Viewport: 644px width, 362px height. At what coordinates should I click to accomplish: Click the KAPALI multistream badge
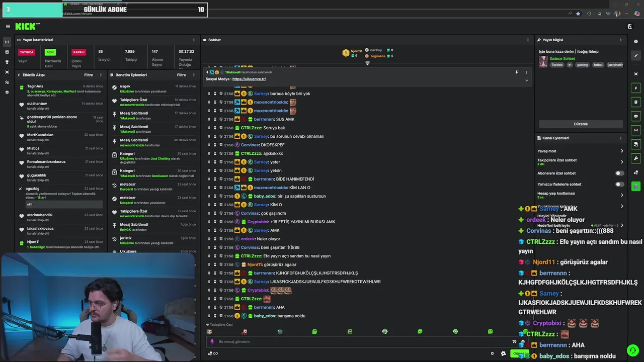(x=78, y=52)
